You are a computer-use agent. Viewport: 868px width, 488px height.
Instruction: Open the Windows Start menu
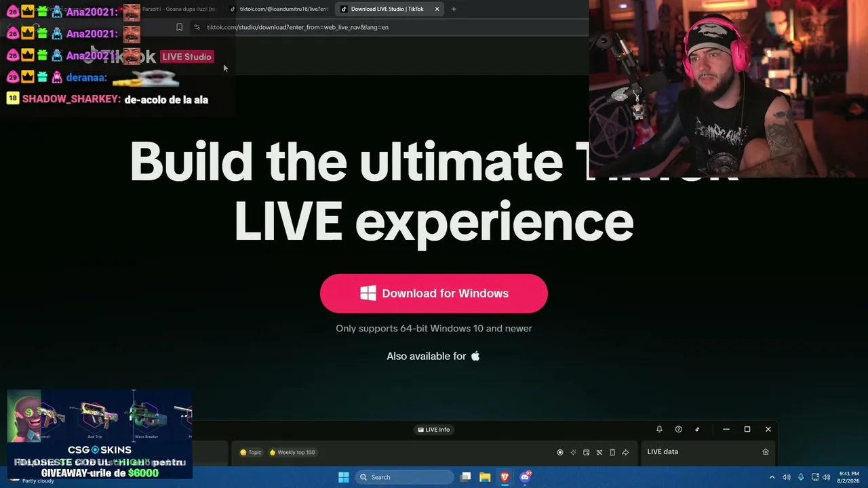pos(344,477)
